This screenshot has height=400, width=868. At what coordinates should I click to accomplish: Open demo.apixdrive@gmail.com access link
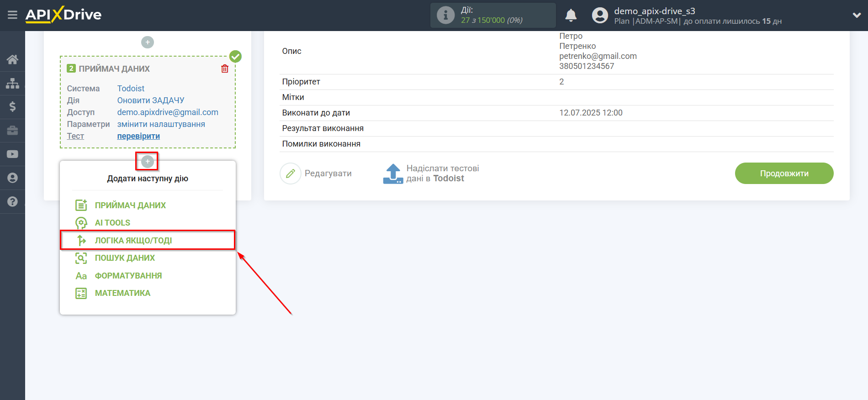click(x=168, y=112)
